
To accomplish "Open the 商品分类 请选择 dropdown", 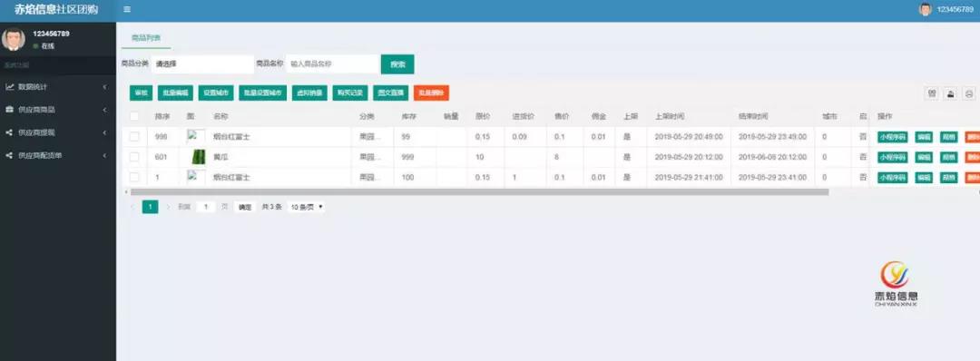I will (202, 63).
